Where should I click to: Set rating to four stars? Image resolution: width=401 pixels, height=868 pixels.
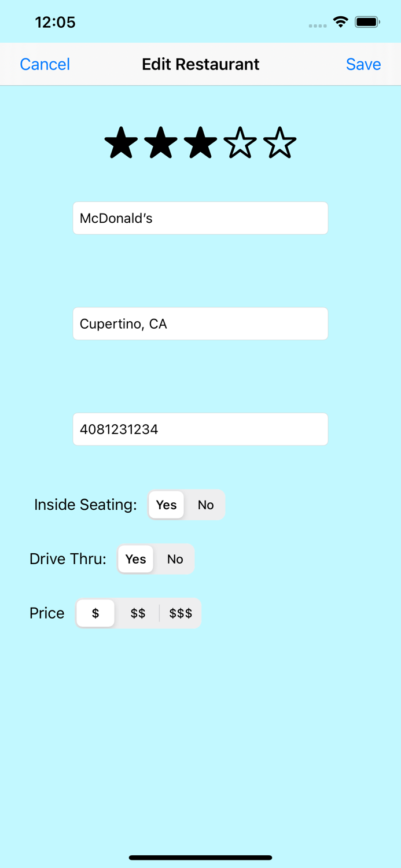[240, 143]
